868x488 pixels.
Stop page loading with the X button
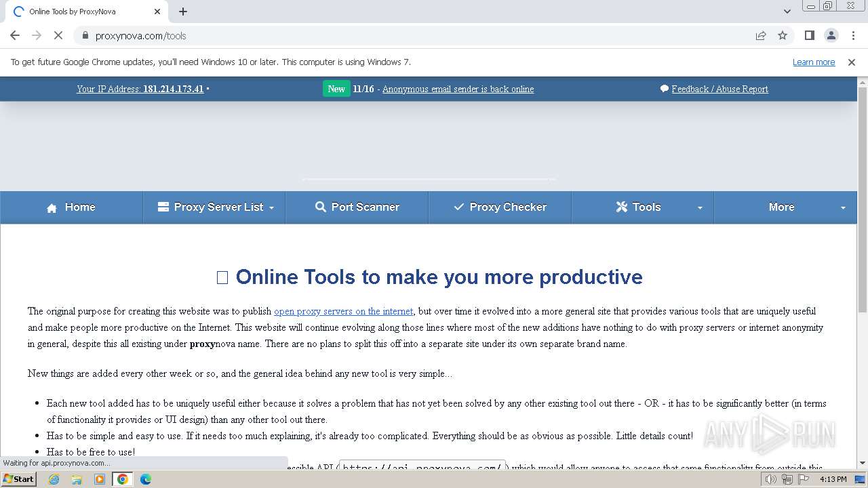coord(58,35)
